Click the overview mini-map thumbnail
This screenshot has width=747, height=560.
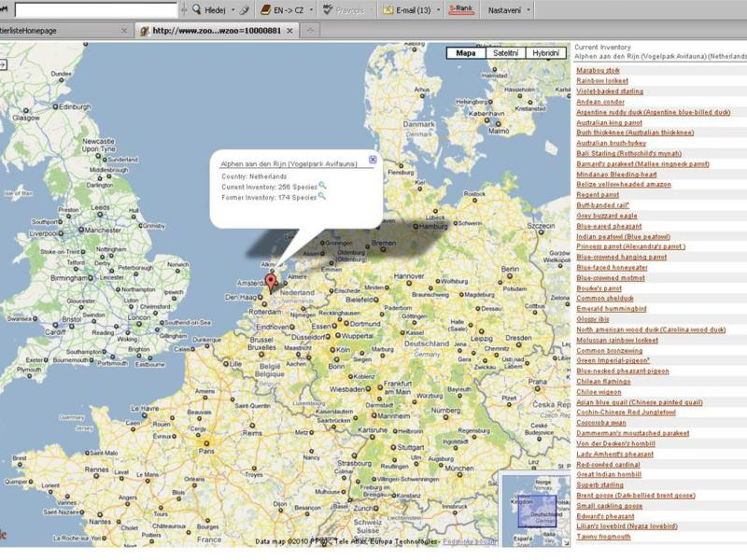[537, 511]
